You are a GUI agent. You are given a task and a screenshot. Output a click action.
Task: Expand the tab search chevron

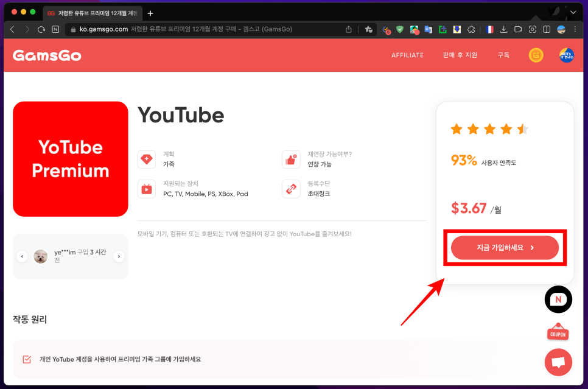click(x=573, y=12)
